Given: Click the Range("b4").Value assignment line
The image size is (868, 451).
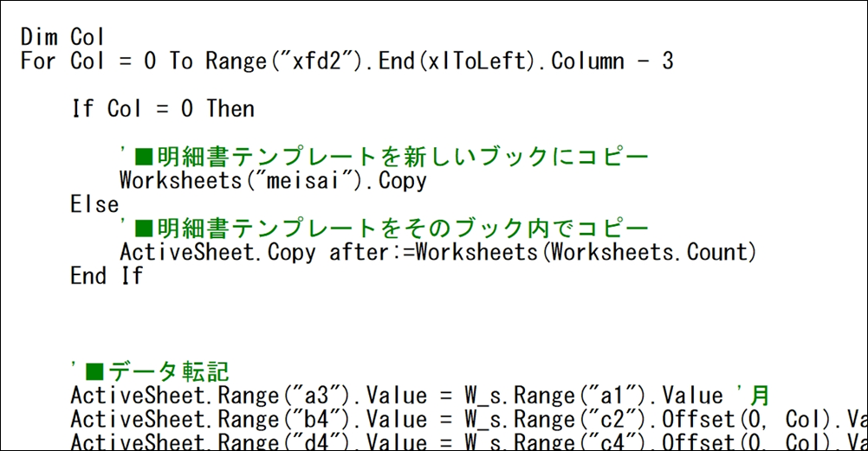Looking at the screenshot, I should click(469, 420).
